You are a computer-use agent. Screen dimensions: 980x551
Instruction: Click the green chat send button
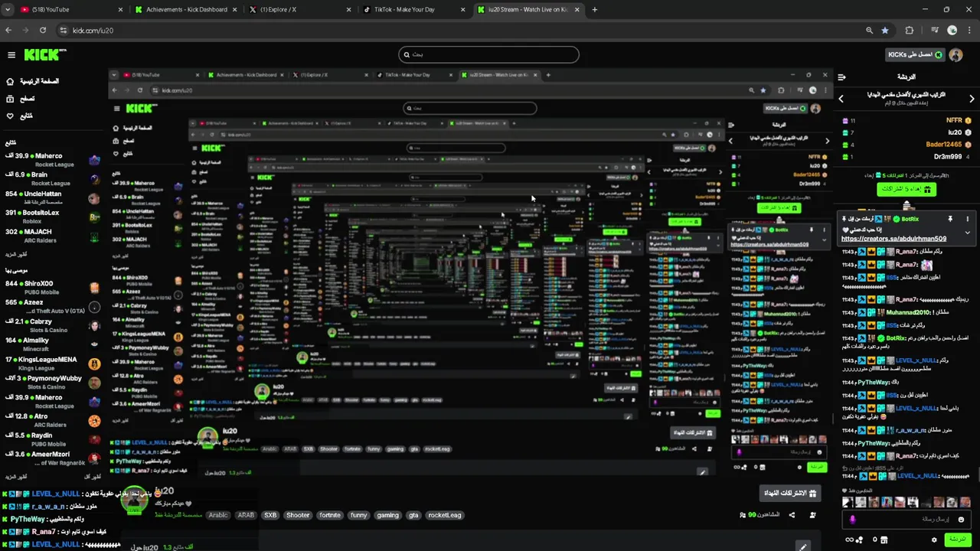click(956, 540)
